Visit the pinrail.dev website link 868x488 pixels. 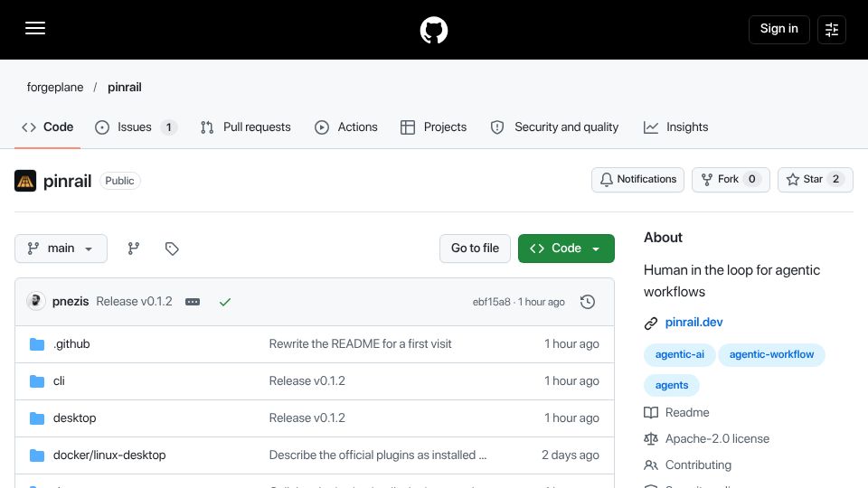(x=693, y=323)
